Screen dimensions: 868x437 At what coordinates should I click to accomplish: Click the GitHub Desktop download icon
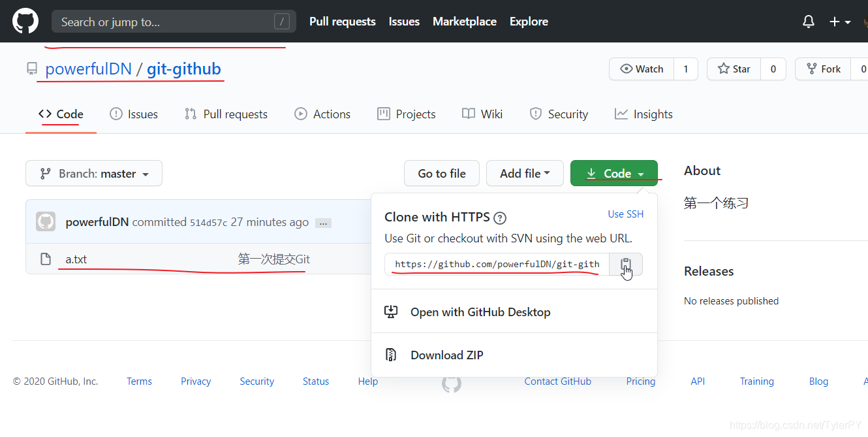click(391, 312)
